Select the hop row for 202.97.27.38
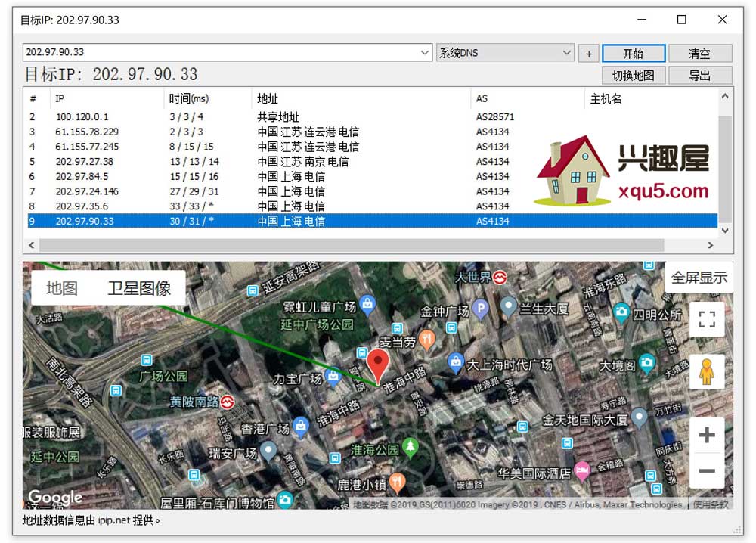The image size is (756, 543). point(372,162)
